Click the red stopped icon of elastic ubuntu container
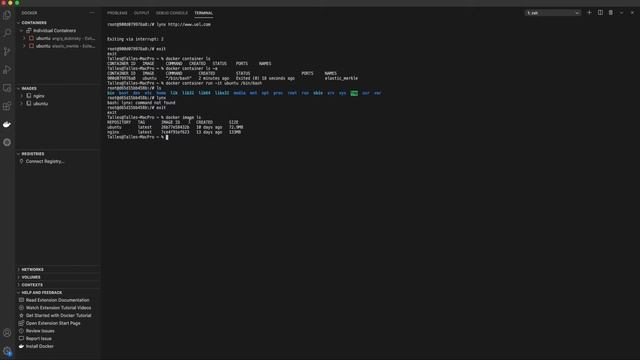The width and height of the screenshot is (640, 360). (31, 46)
